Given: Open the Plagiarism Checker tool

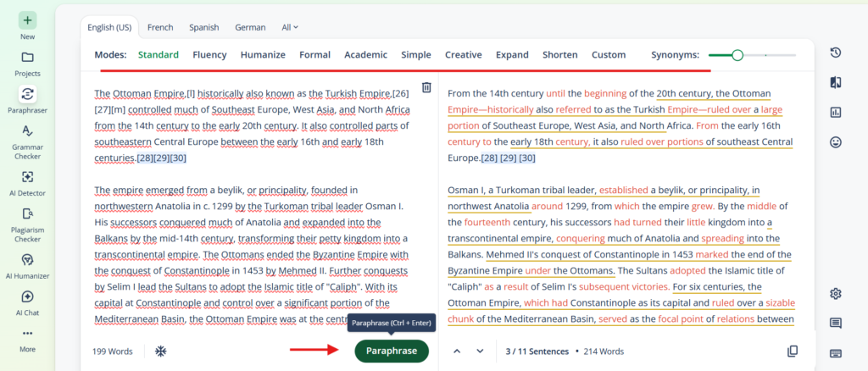Looking at the screenshot, I should 28,213.
